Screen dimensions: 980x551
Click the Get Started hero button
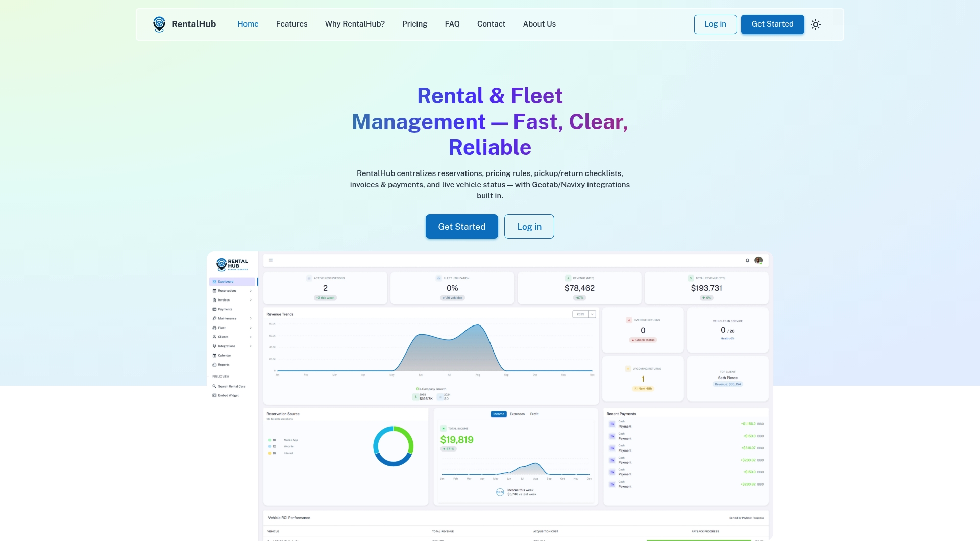(x=461, y=227)
